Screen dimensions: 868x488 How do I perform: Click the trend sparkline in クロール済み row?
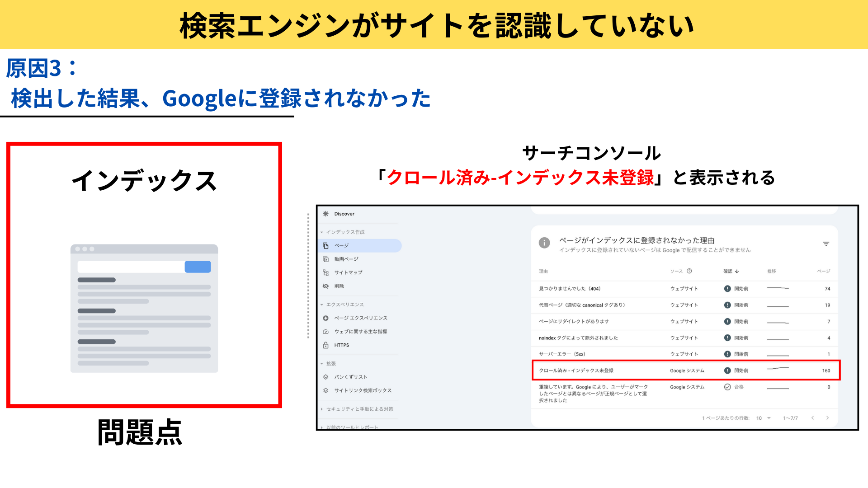pos(778,369)
